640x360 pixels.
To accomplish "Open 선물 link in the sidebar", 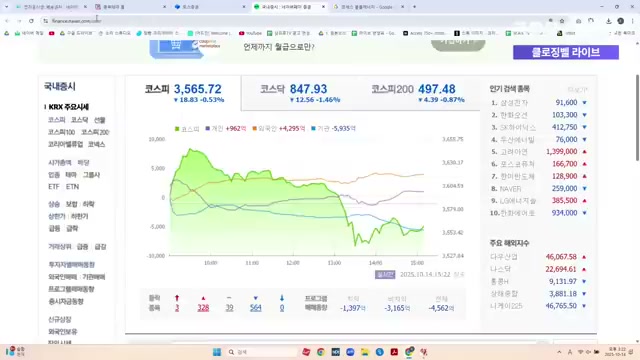I will [100, 120].
